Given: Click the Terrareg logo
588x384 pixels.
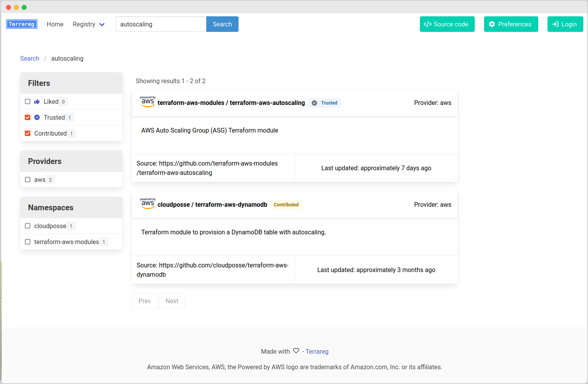Looking at the screenshot, I should (x=22, y=24).
